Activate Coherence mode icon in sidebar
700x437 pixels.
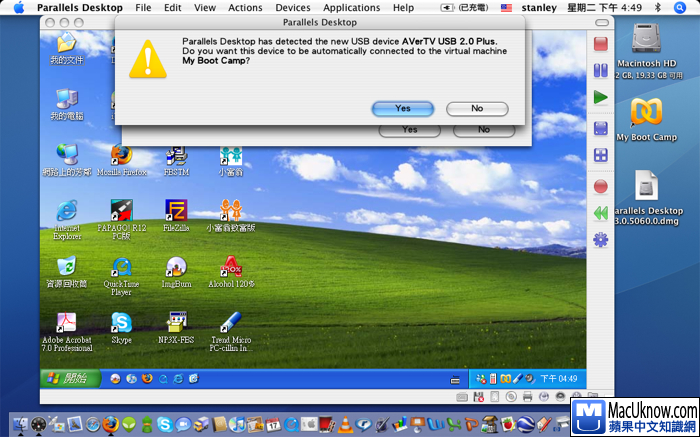coord(600,155)
